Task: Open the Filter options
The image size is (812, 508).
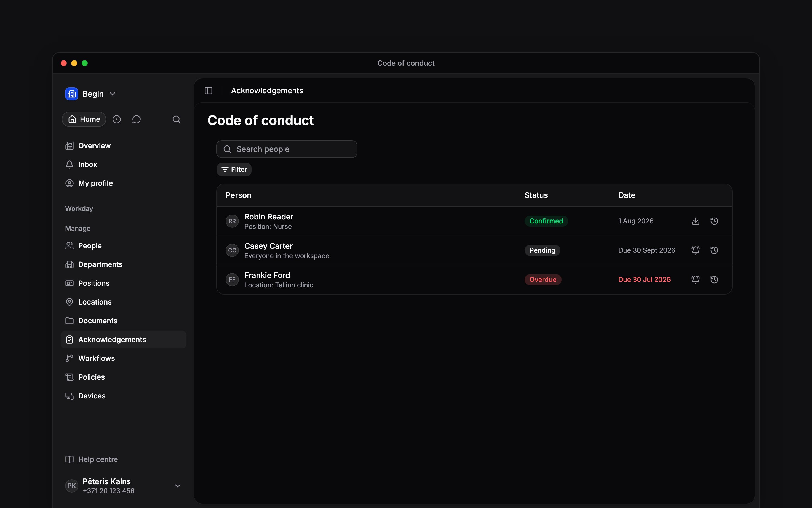Action: [x=234, y=169]
